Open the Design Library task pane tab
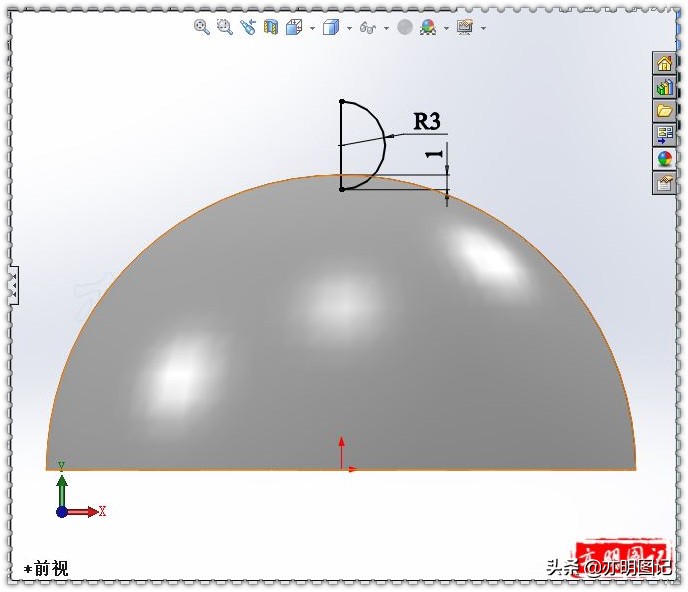The height and width of the screenshot is (592, 688). (x=664, y=87)
